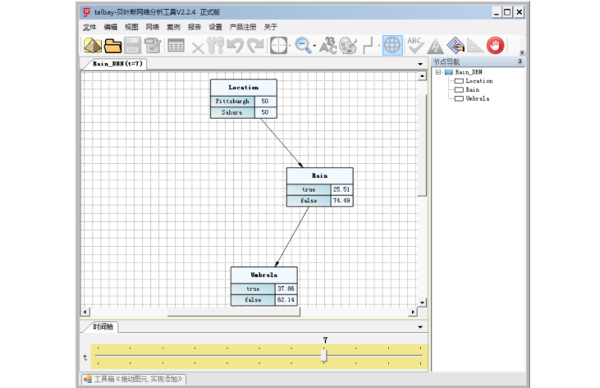Click the Sahara state in Location node
The width and height of the screenshot is (600, 388).
pyautogui.click(x=232, y=112)
